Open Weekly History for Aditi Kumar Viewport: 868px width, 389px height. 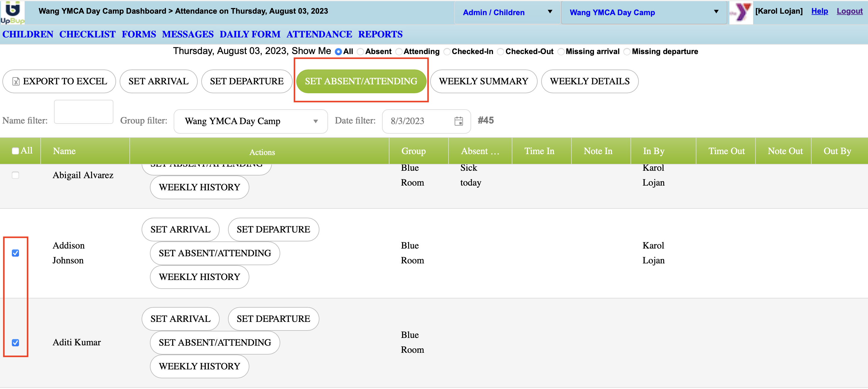click(x=199, y=366)
